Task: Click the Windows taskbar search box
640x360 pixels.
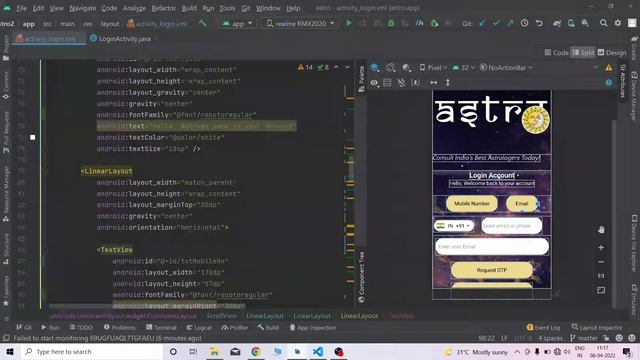Action: pos(92,351)
